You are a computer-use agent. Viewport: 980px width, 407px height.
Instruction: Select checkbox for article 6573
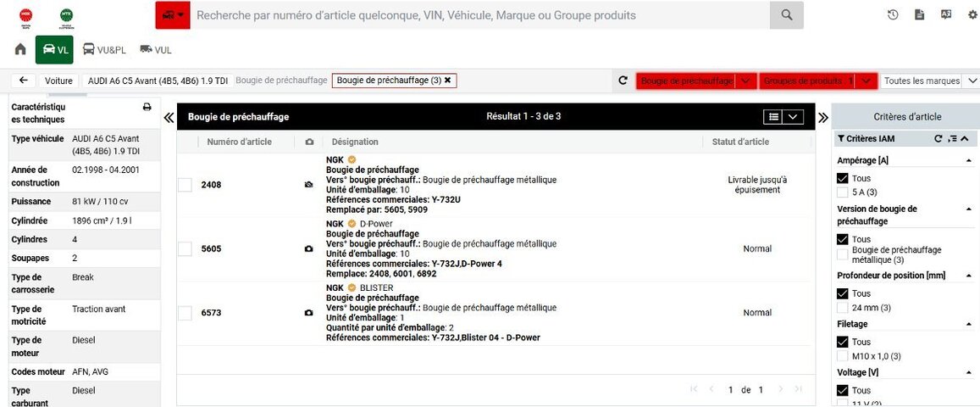pyautogui.click(x=185, y=313)
